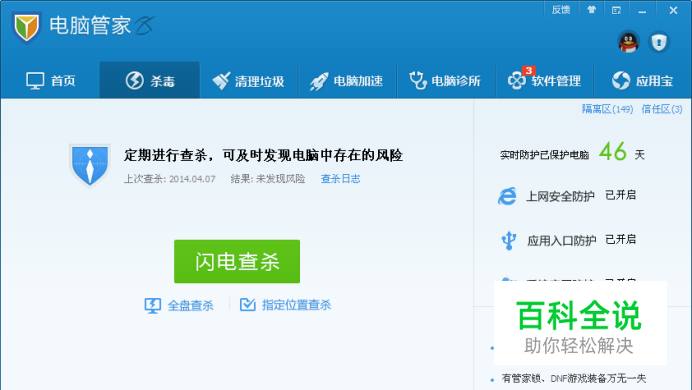Image resolution: width=692 pixels, height=390 pixels.
Task: Click the USB icon for 应用入口防护
Action: coord(508,240)
